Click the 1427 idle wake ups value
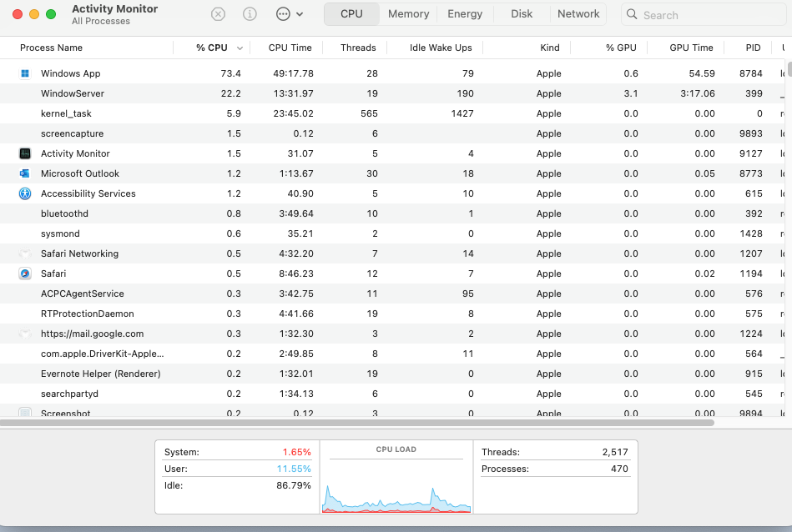This screenshot has width=792, height=532. point(462,113)
